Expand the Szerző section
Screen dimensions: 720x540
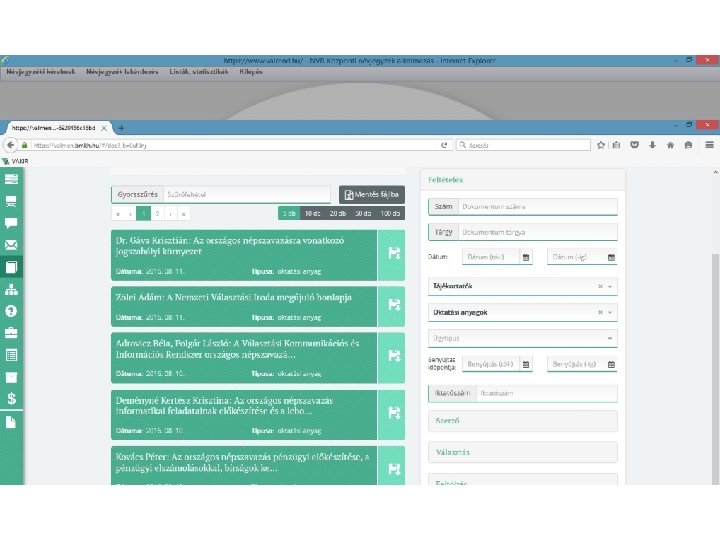pyautogui.click(x=523, y=421)
